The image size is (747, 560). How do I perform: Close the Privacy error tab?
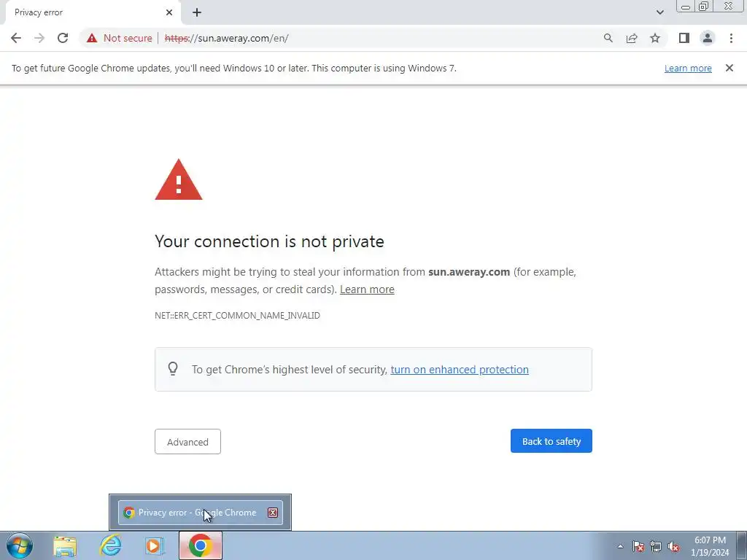point(169,13)
